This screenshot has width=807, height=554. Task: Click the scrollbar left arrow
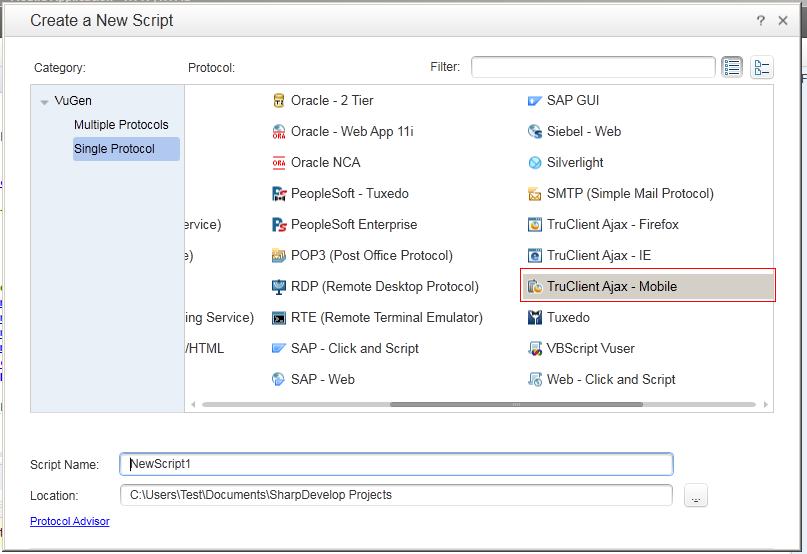coord(193,405)
